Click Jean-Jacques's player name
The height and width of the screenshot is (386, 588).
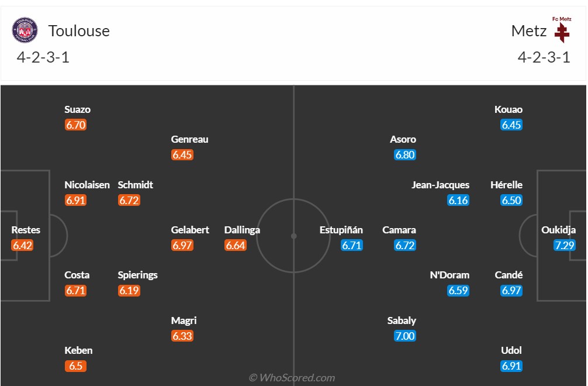coord(440,185)
